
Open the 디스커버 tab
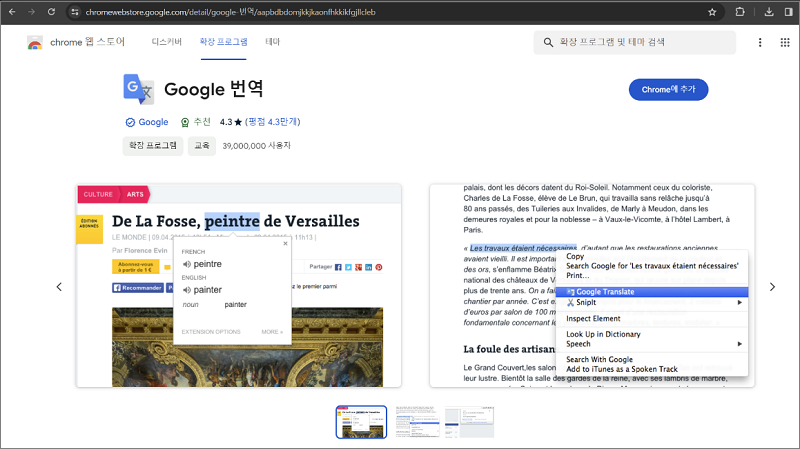166,42
